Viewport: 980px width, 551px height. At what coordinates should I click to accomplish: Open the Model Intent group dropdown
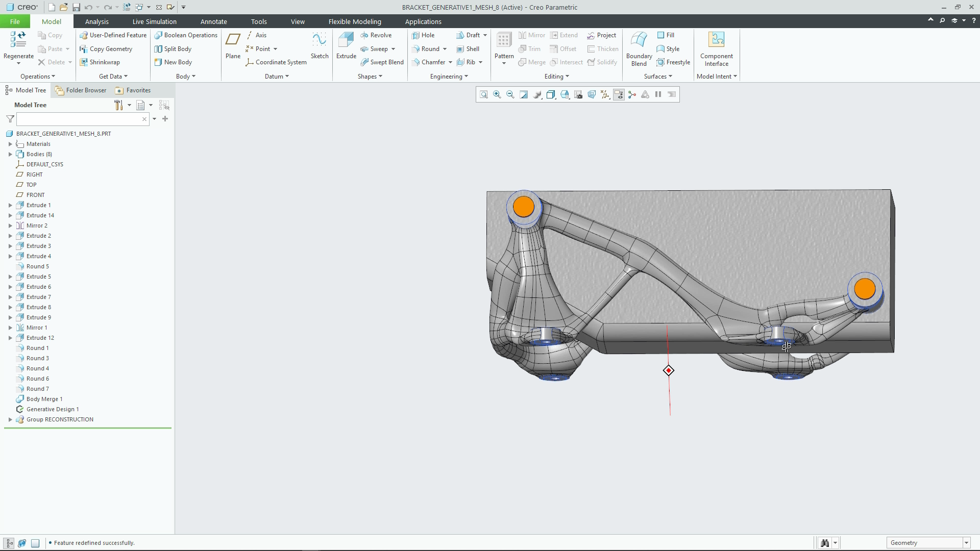[x=717, y=77]
